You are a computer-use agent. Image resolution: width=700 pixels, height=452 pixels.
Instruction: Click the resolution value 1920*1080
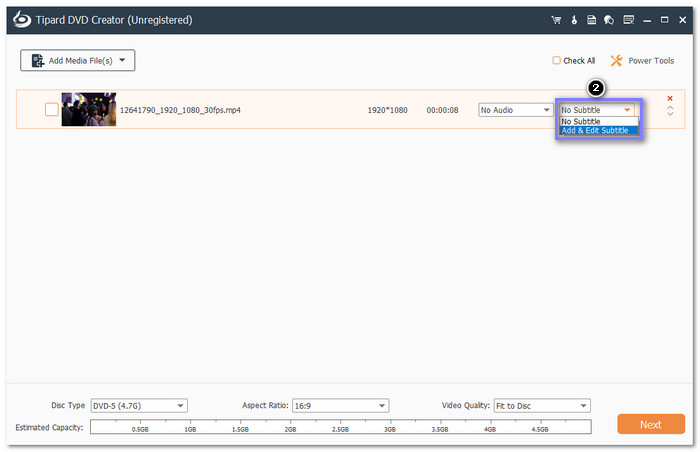click(x=388, y=110)
